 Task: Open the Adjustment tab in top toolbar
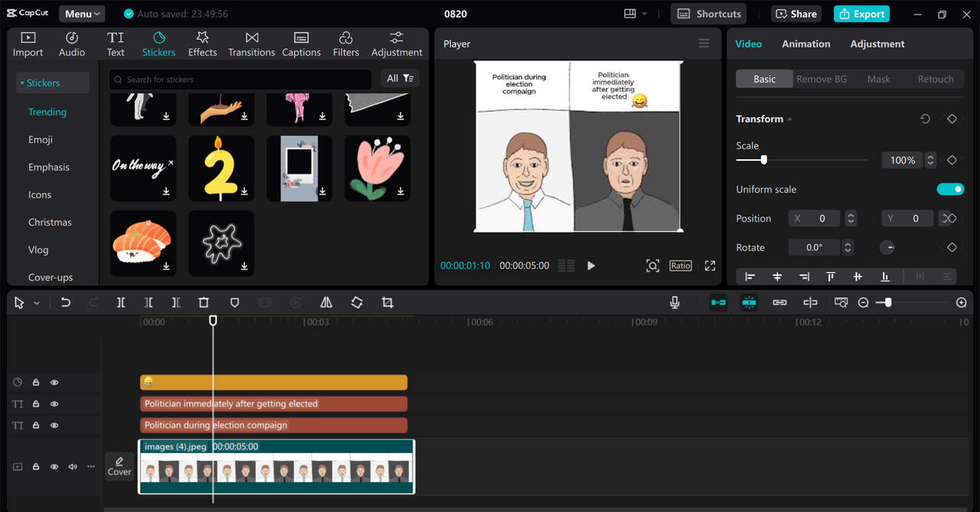point(397,44)
